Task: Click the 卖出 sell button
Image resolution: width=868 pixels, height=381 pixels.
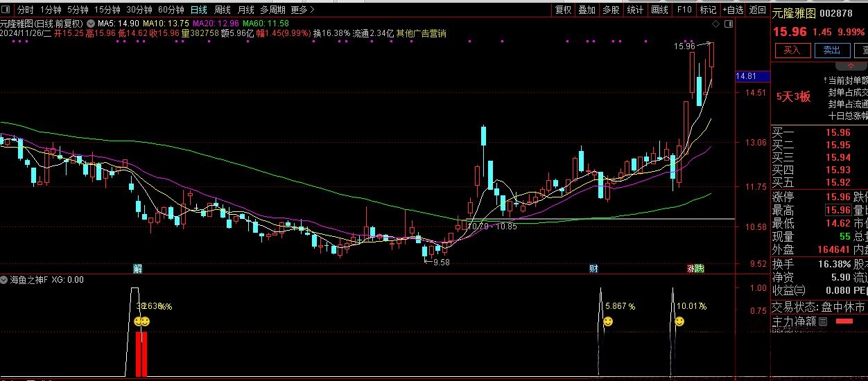Action: coord(831,50)
